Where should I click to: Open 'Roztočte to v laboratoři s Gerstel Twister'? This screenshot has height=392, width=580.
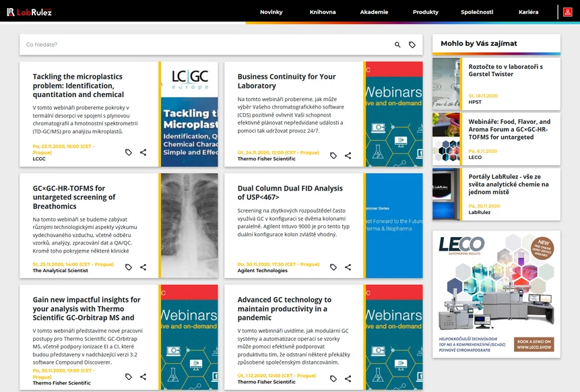coord(506,70)
